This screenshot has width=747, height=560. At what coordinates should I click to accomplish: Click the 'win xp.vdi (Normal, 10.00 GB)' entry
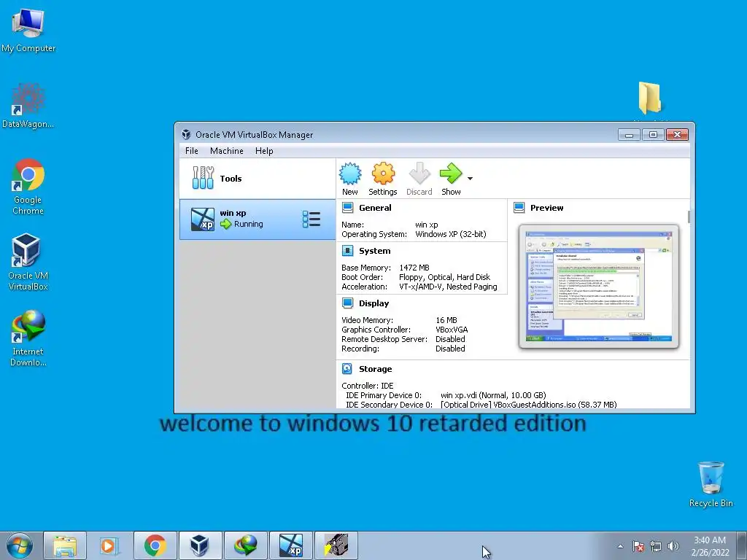[x=493, y=395]
